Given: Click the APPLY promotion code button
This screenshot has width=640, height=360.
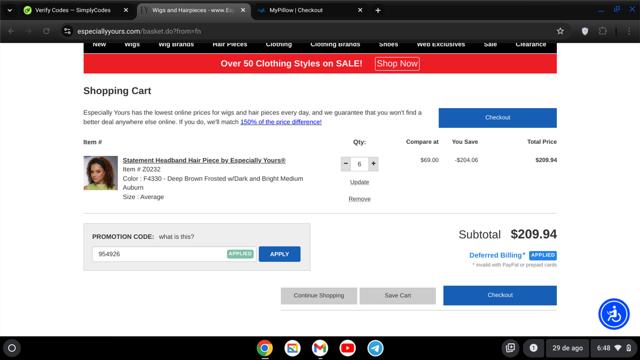Looking at the screenshot, I should click(280, 254).
